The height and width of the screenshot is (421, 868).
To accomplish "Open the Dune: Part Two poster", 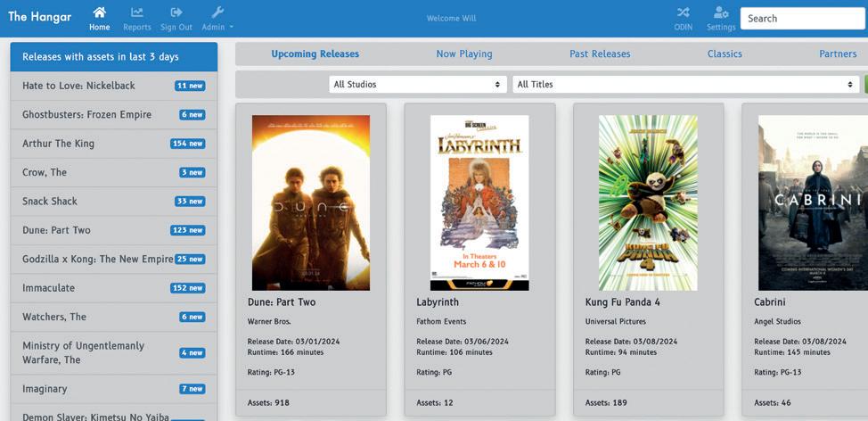I will tap(311, 202).
